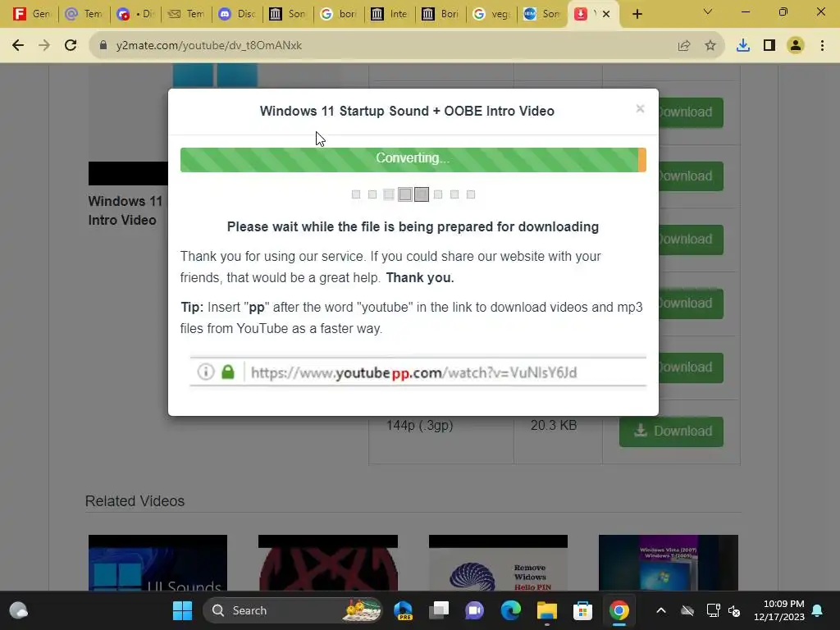Screen dimensions: 840x630
Task: Launch Microsoft Edge from taskbar
Action: coord(510,610)
